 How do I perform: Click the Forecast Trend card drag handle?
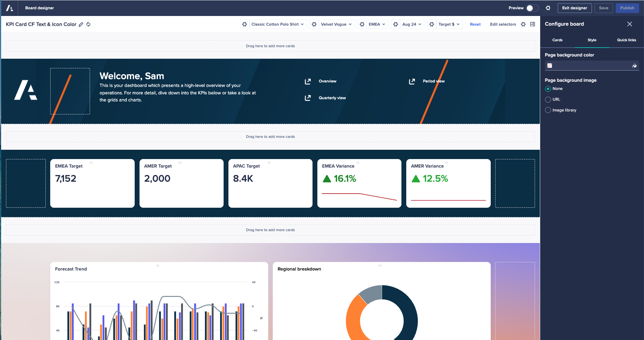(x=158, y=265)
